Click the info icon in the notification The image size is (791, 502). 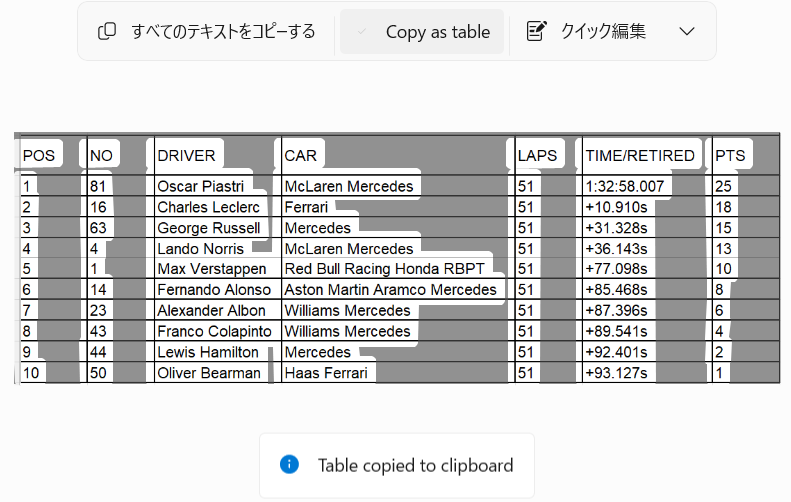pos(290,464)
